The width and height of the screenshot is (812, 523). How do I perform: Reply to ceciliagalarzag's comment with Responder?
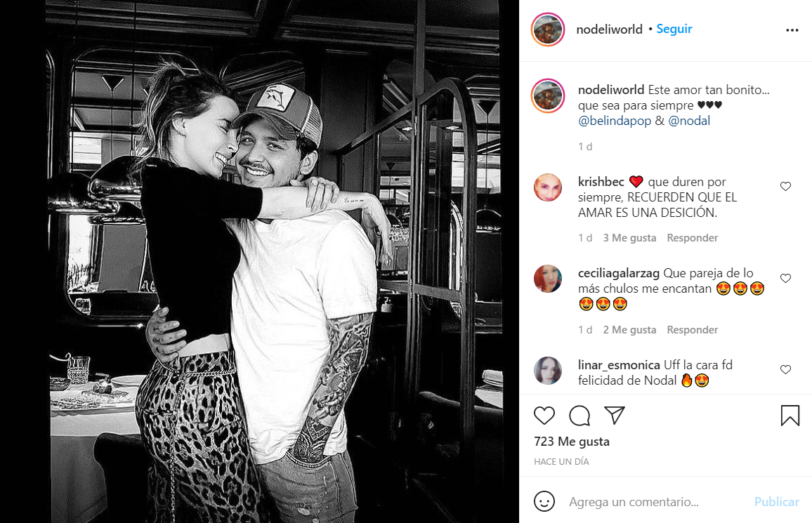tap(692, 330)
